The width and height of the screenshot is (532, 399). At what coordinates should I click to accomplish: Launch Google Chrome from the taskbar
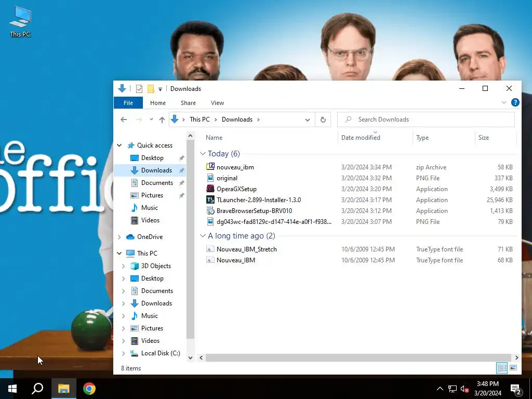(89, 389)
